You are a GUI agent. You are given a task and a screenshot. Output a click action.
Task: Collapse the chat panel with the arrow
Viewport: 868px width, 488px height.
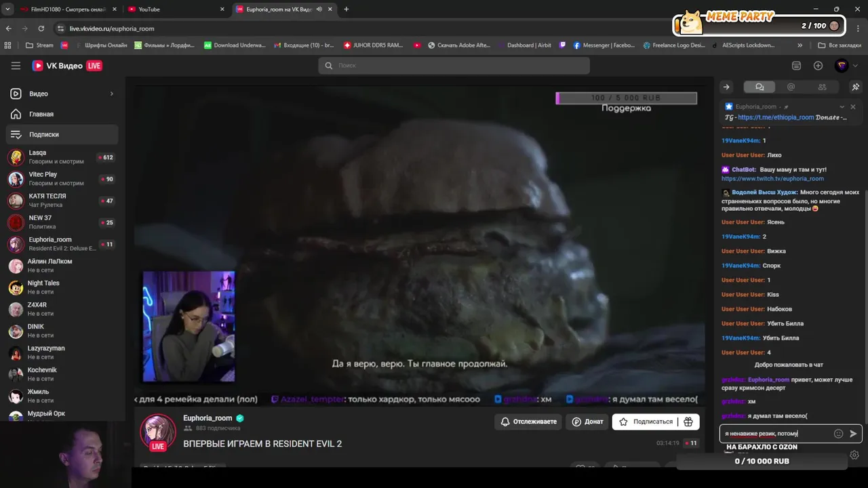[726, 87]
